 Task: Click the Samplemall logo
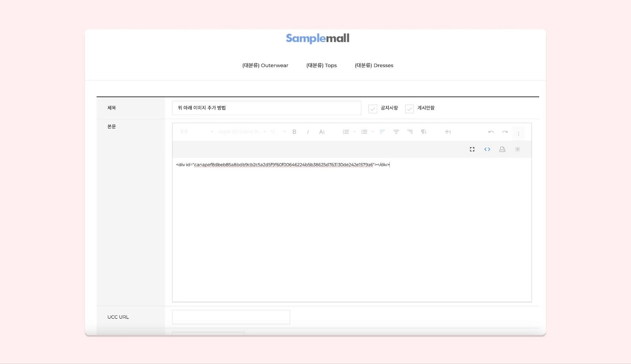(317, 39)
